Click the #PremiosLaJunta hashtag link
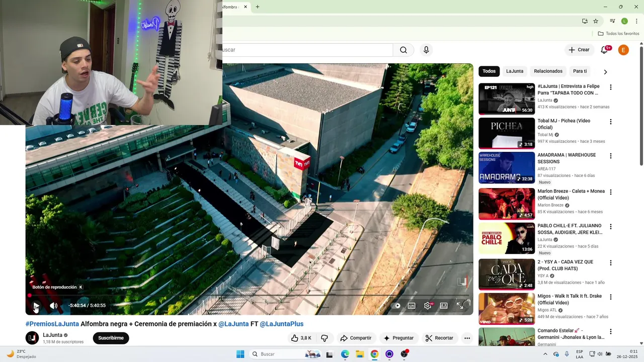 pyautogui.click(x=52, y=324)
